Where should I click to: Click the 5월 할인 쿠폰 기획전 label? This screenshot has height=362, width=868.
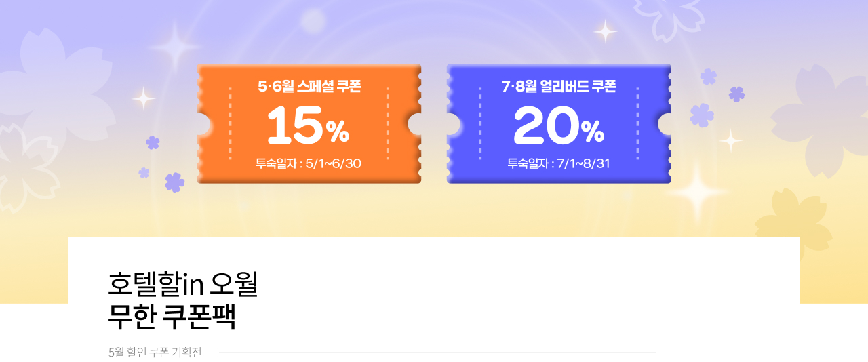coord(155,353)
